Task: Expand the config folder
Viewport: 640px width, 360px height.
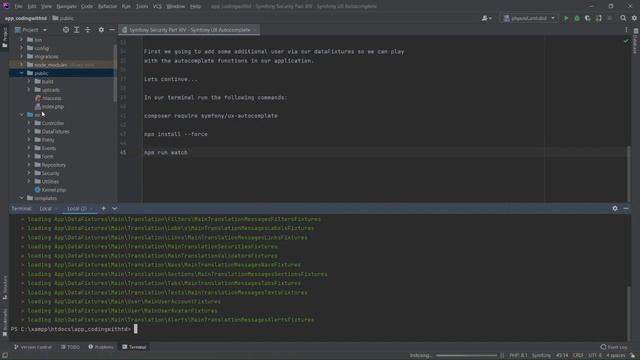Action: coord(22,48)
